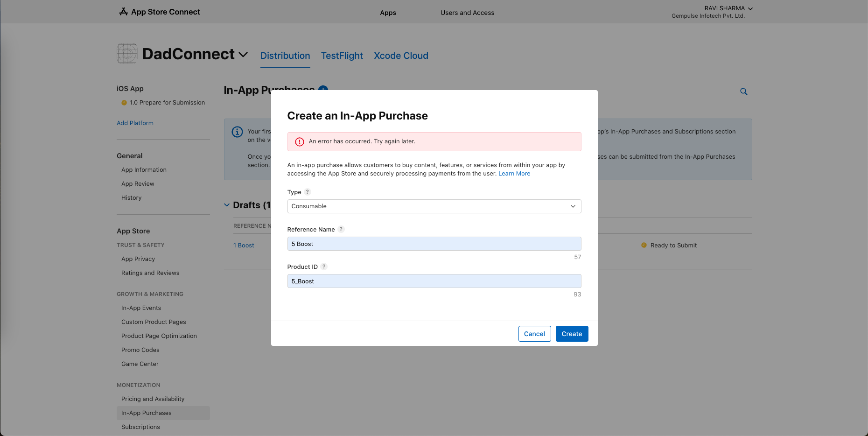Open App Information in sidebar

pyautogui.click(x=144, y=170)
